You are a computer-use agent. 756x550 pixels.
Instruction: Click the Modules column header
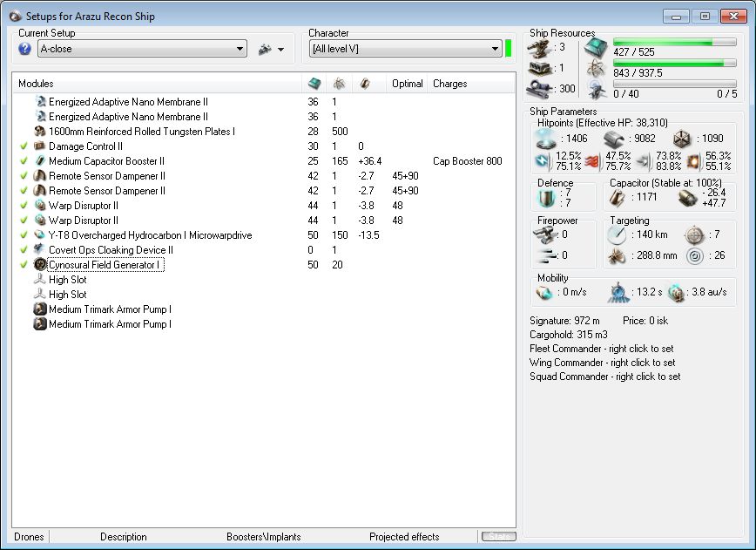tap(157, 84)
